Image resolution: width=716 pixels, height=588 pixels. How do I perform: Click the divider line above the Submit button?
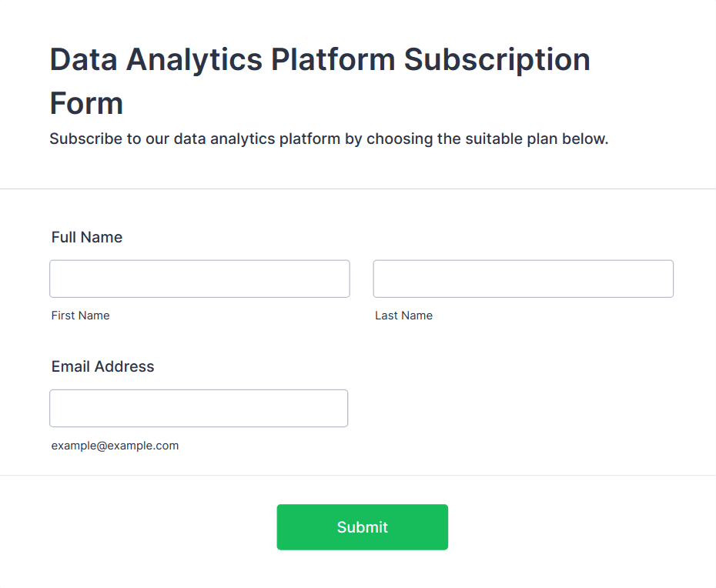pos(358,475)
